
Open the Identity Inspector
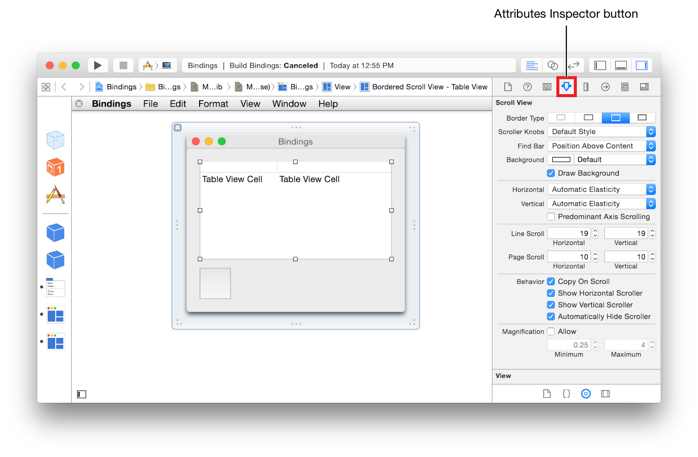[x=547, y=87]
